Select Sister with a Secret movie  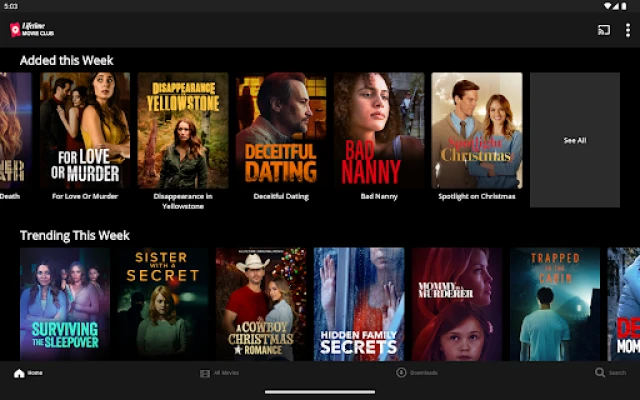coord(163,304)
